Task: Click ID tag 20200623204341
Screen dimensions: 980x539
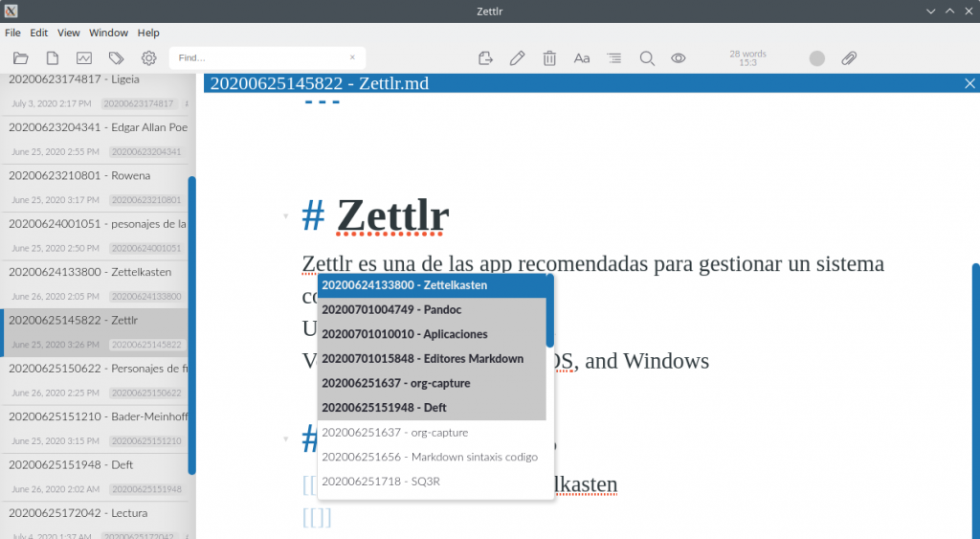Action: (146, 151)
